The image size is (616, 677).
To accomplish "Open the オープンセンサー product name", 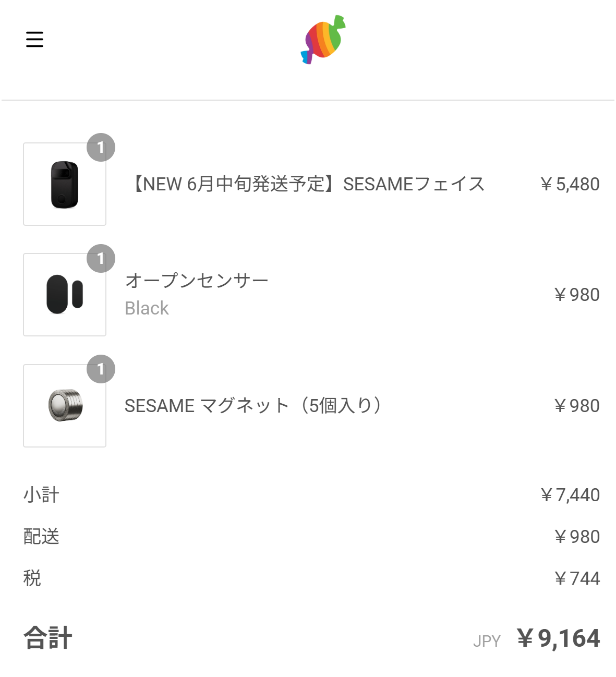I will [x=197, y=281].
